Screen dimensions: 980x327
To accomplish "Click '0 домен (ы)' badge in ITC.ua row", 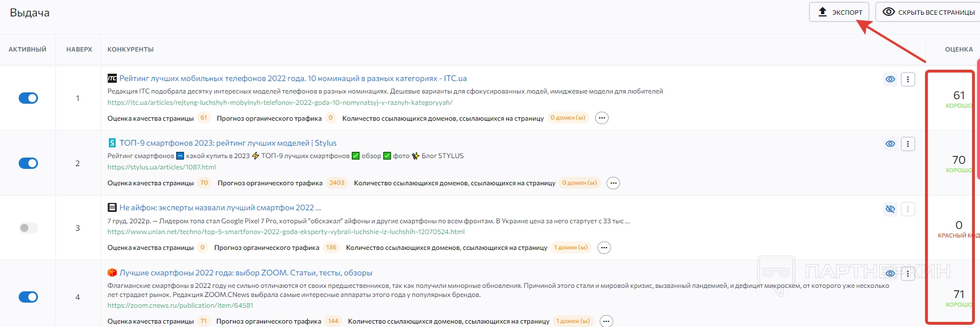I will point(568,118).
